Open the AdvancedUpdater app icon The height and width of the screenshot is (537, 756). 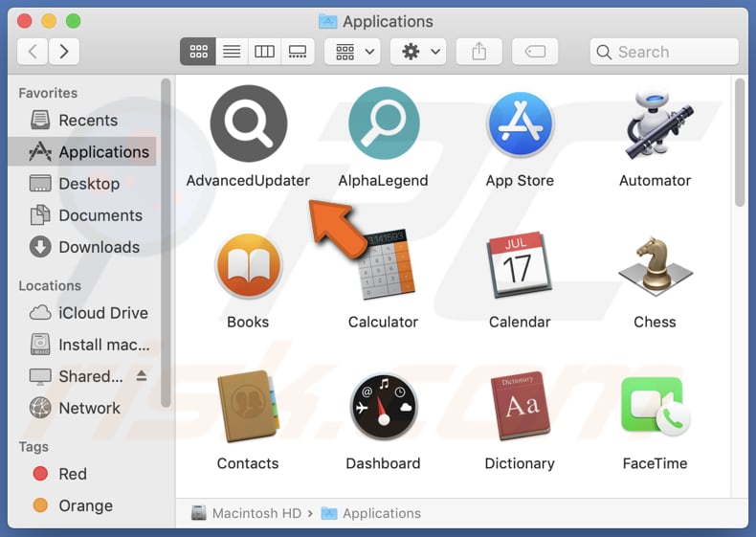pos(248,123)
